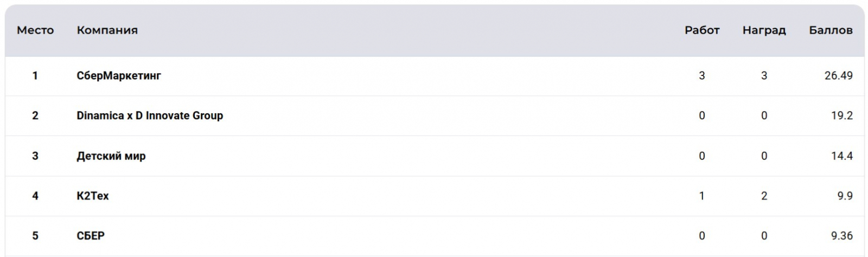The height and width of the screenshot is (257, 868).
Task: Click rank number 1 in Место column
Action: 35,76
